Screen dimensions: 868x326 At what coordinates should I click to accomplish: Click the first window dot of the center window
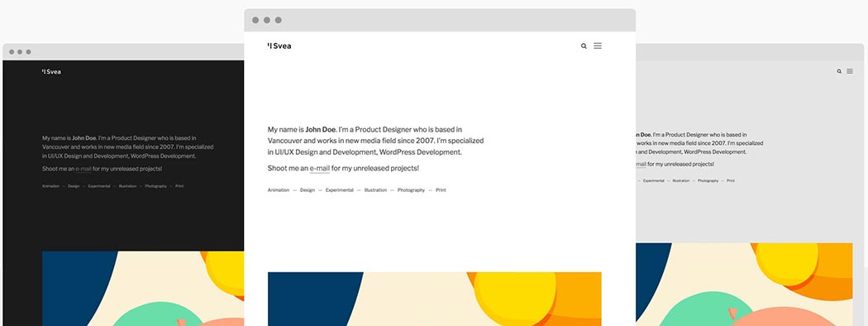pos(255,20)
